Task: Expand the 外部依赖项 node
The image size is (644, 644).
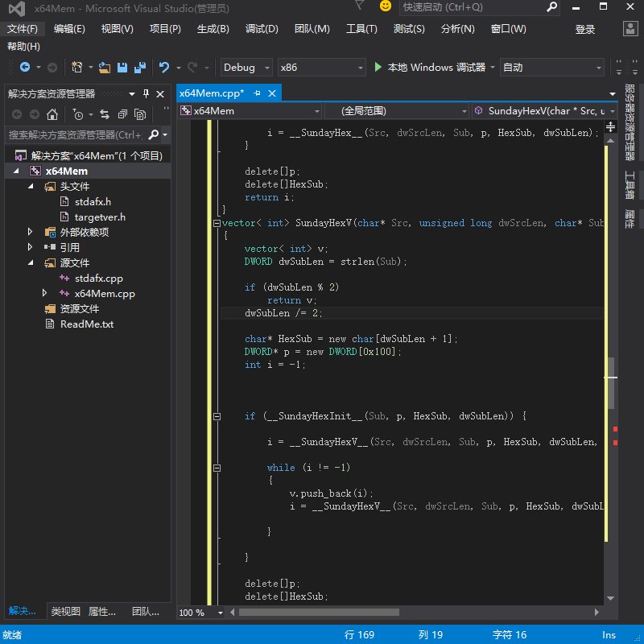Action: tap(30, 232)
